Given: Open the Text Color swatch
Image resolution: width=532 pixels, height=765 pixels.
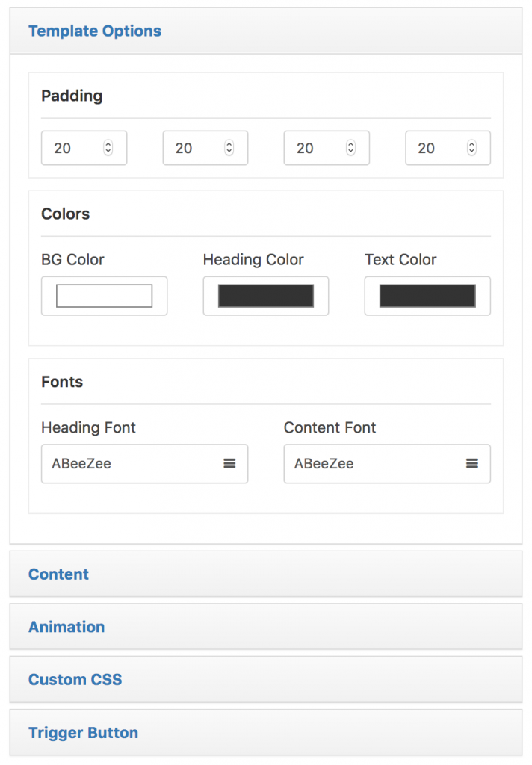Looking at the screenshot, I should point(427,296).
